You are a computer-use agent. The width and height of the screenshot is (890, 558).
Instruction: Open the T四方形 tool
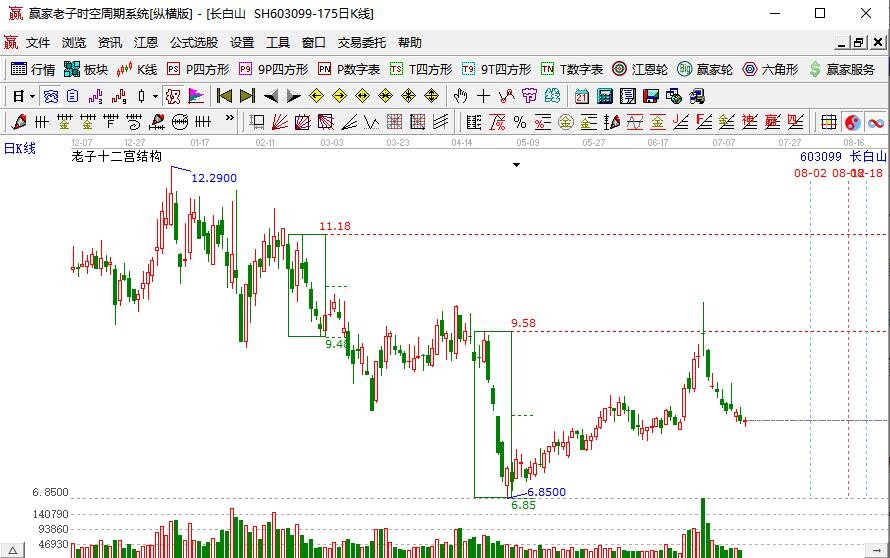click(x=421, y=69)
